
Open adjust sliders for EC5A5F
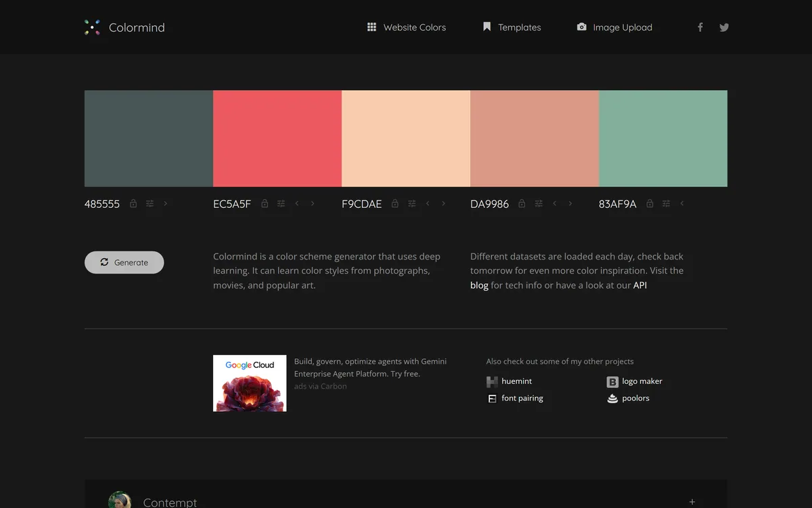[281, 203]
